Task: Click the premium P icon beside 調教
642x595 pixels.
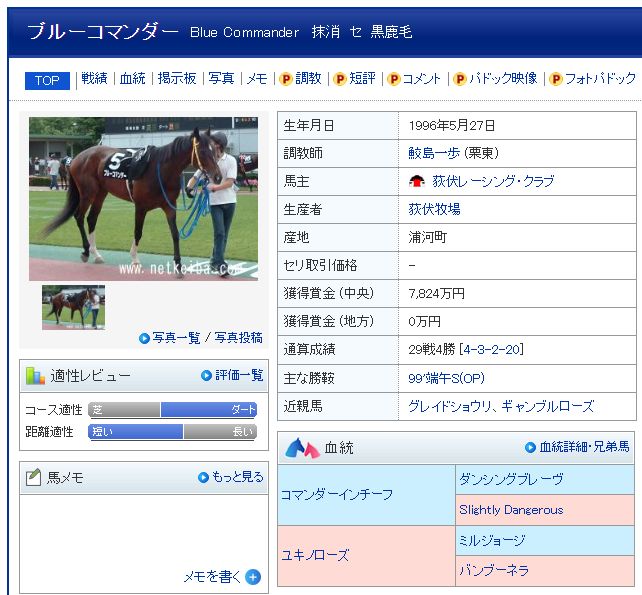Action: click(286, 79)
